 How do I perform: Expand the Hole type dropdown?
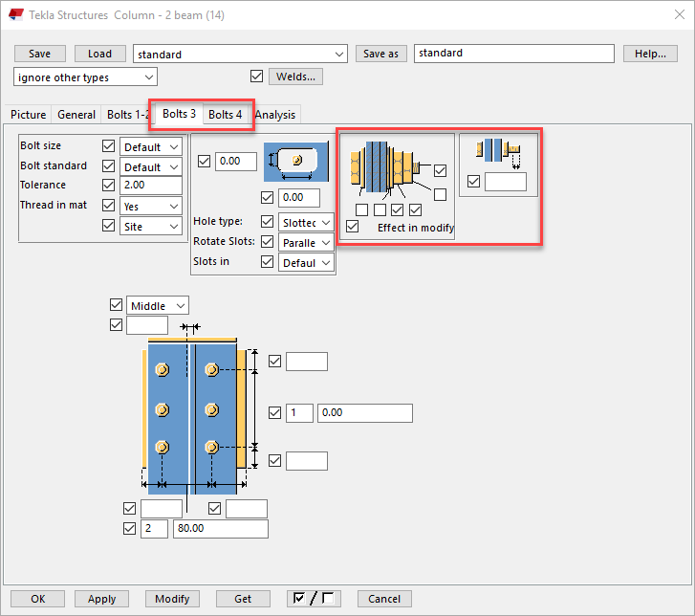click(x=306, y=223)
